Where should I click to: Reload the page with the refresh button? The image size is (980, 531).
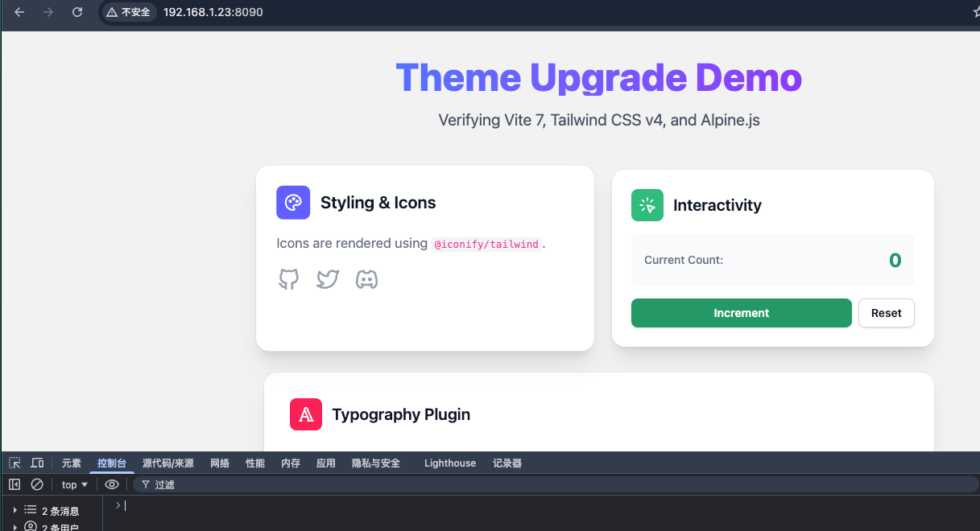[77, 12]
